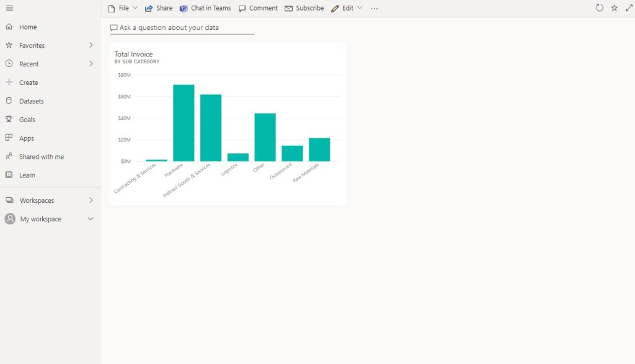Image resolution: width=635 pixels, height=364 pixels.
Task: Click the File page icon
Action: click(112, 9)
